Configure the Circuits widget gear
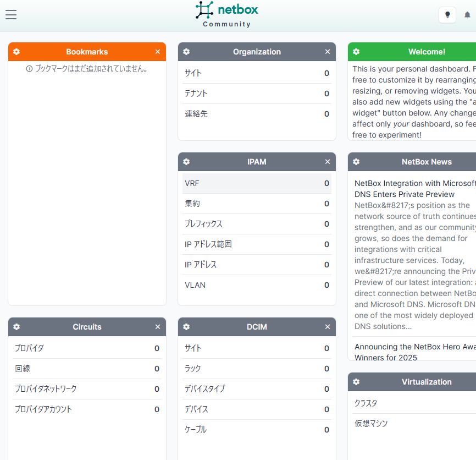The image size is (476, 460). pyautogui.click(x=16, y=327)
